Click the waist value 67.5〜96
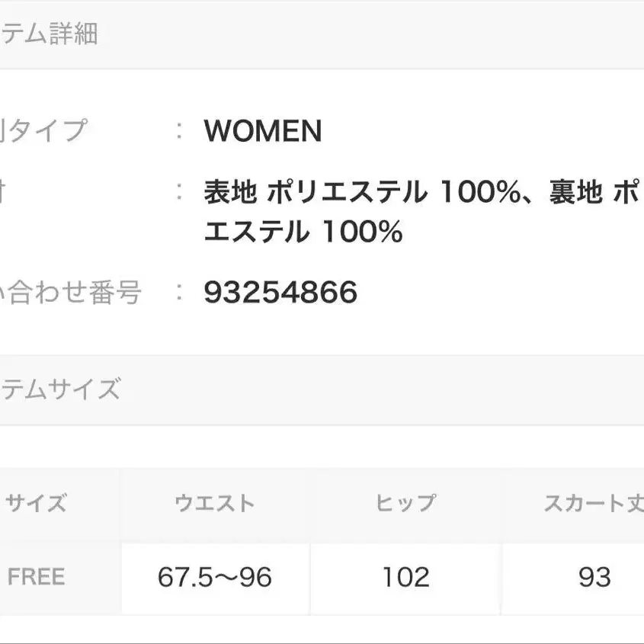This screenshot has height=644, width=644. (x=215, y=577)
